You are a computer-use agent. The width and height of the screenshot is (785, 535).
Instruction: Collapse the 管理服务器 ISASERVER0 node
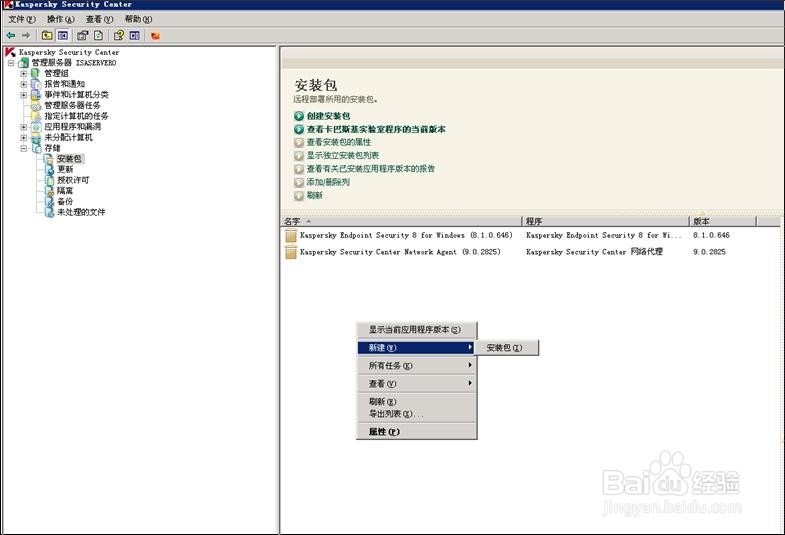tap(11, 63)
